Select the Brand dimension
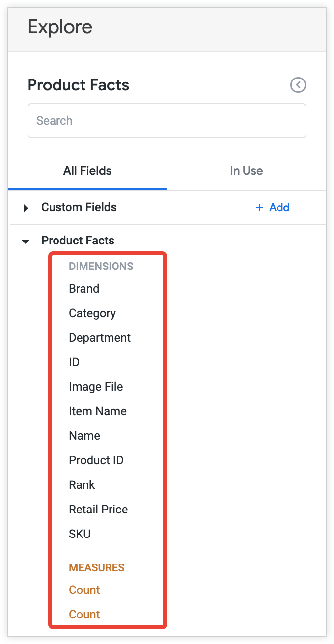 point(83,289)
